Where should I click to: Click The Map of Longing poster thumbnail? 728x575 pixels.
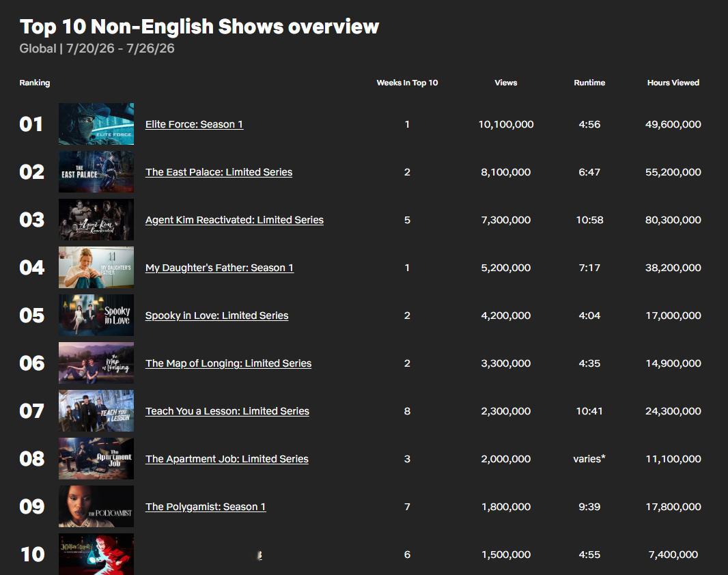pos(96,363)
